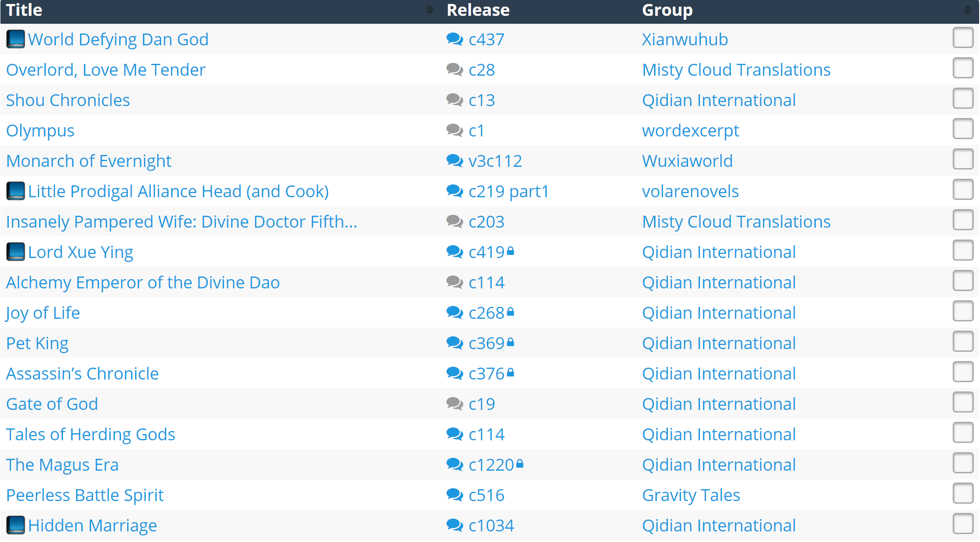Open the Wuxiaworld group link
Image resolution: width=980 pixels, height=542 pixels.
coord(687,161)
